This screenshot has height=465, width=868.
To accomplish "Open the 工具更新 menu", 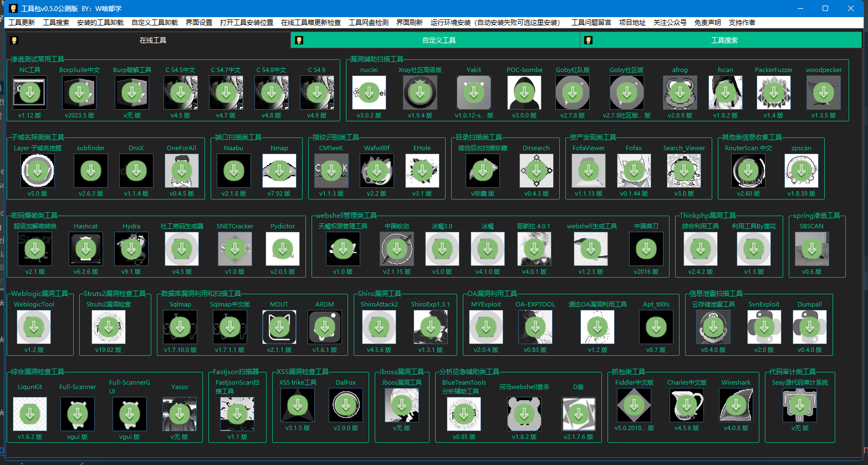I will 22,23.
